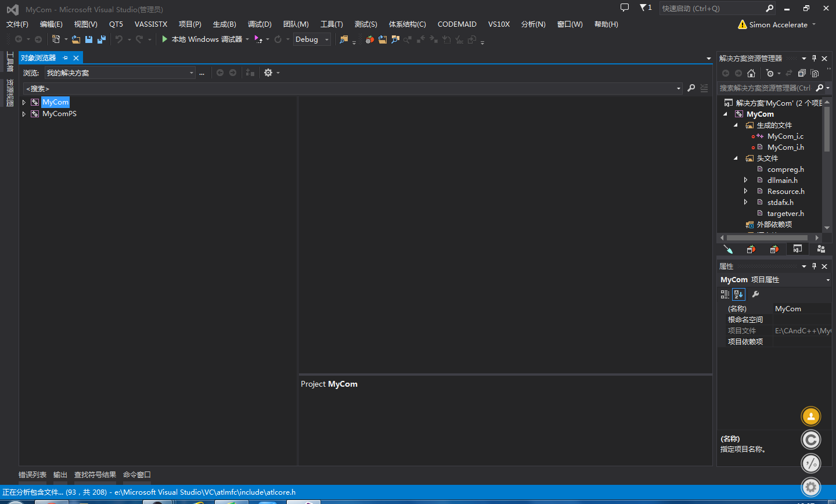Viewport: 836px width, 504px height.
Task: Open the feedback speech bubble icon
Action: tap(625, 8)
